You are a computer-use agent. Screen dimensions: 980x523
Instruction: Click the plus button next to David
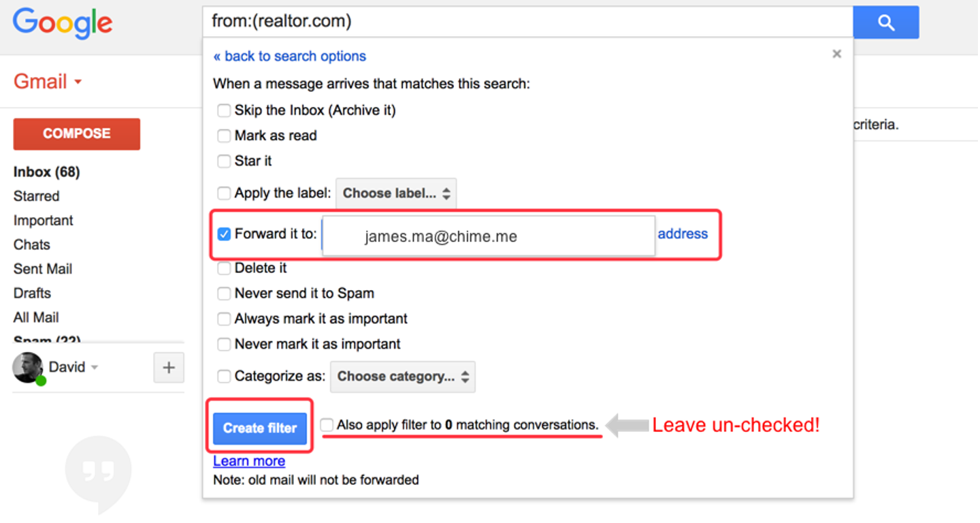[169, 368]
